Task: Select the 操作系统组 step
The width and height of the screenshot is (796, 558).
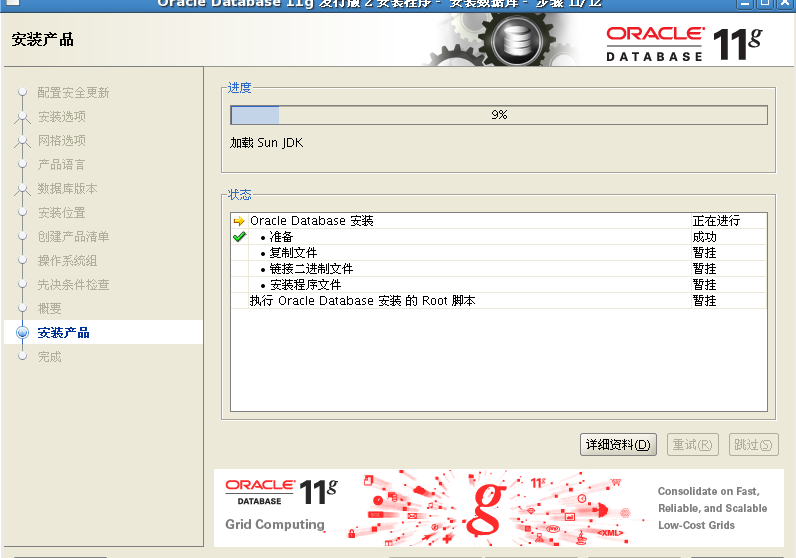Action: (x=67, y=260)
